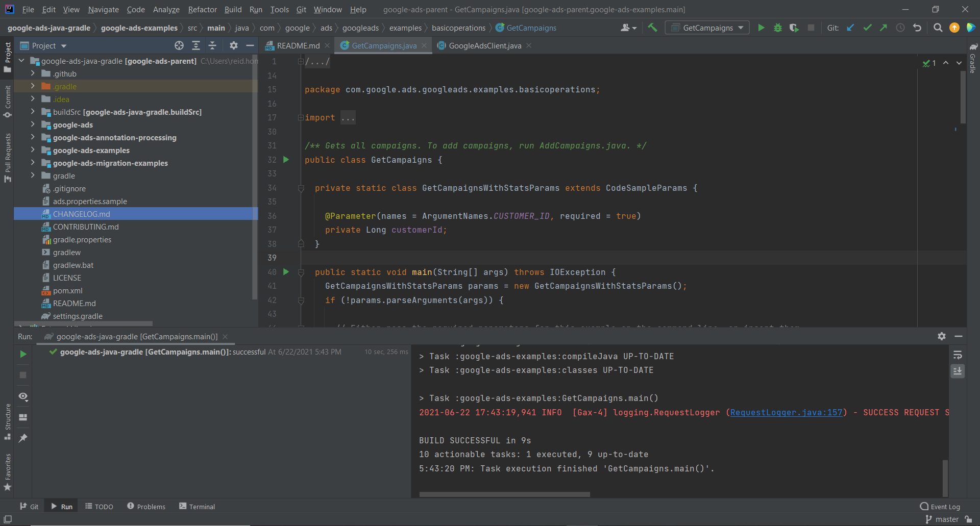Click the Git rollback icon in toolbar
This screenshot has width=980, height=526.
pyautogui.click(x=917, y=28)
